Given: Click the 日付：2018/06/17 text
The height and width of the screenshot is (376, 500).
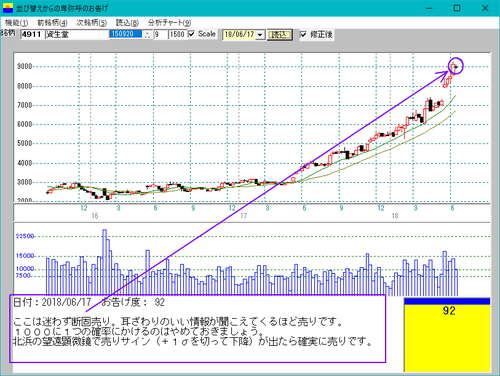Looking at the screenshot, I should (52, 302).
